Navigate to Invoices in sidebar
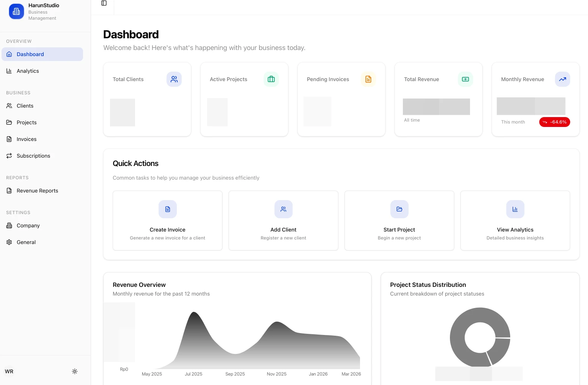This screenshot has height=385, width=588. click(x=26, y=139)
